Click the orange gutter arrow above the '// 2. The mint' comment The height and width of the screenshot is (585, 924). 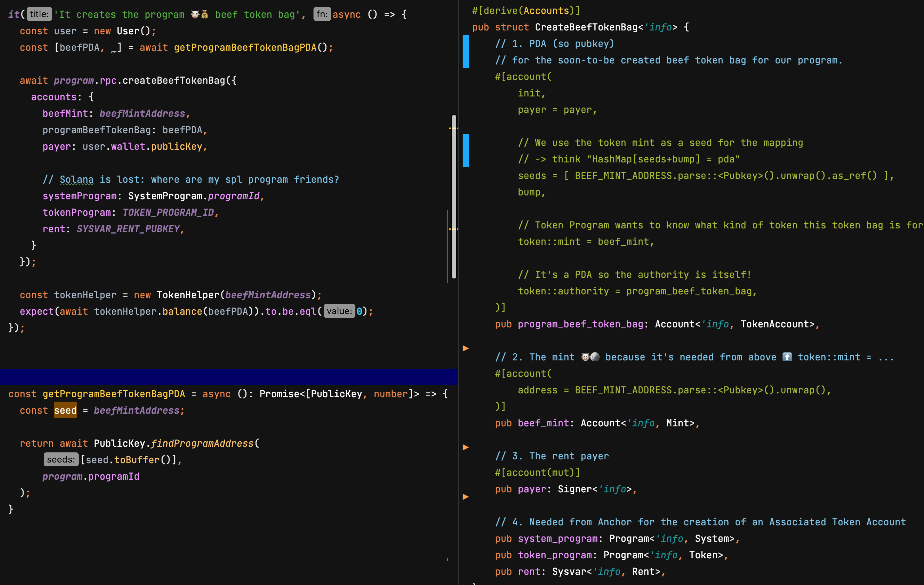465,348
